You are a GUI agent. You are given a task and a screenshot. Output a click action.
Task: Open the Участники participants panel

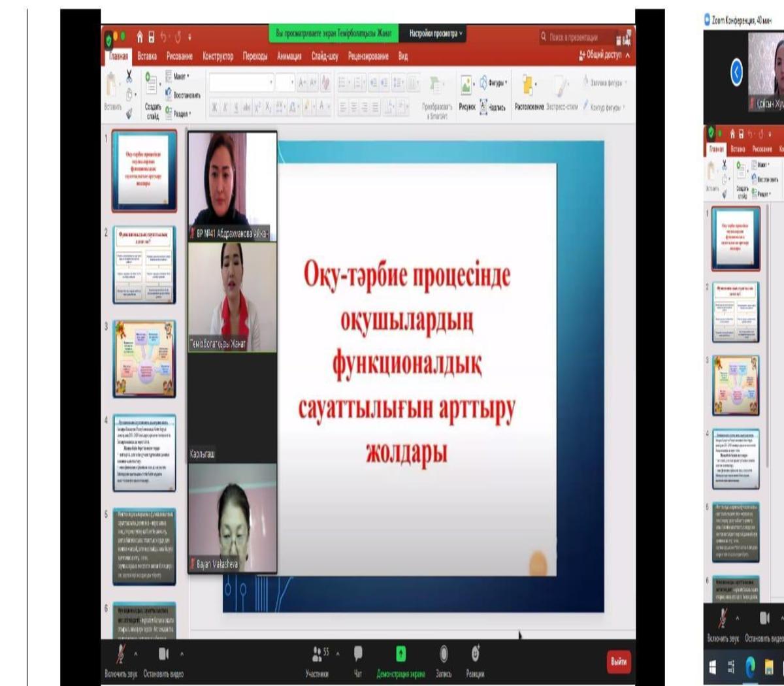click(317, 655)
